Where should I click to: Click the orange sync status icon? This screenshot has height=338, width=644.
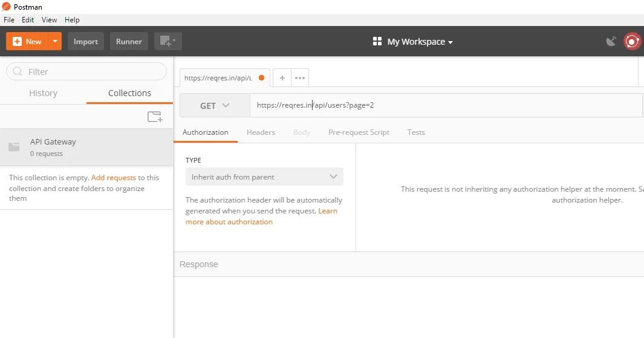pos(632,41)
